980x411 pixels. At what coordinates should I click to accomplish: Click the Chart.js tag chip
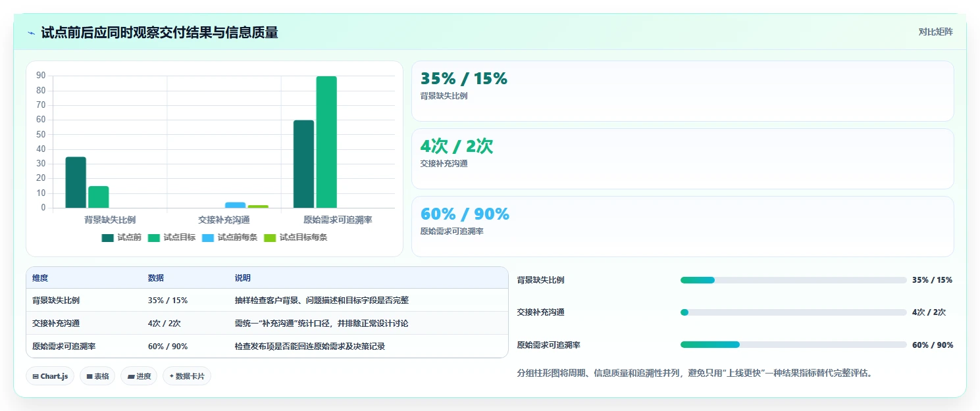[x=51, y=376]
